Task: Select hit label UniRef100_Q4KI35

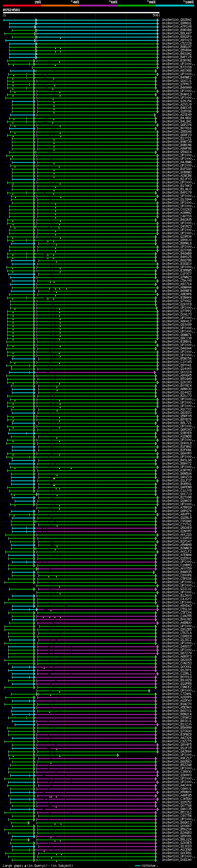Action: pos(177,809)
